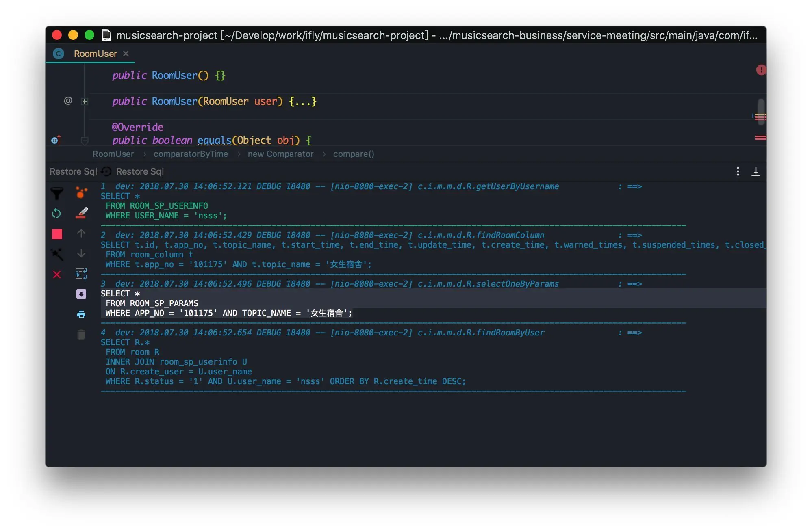Viewport: 812px width, 532px height.
Task: Click the print icon
Action: (81, 314)
